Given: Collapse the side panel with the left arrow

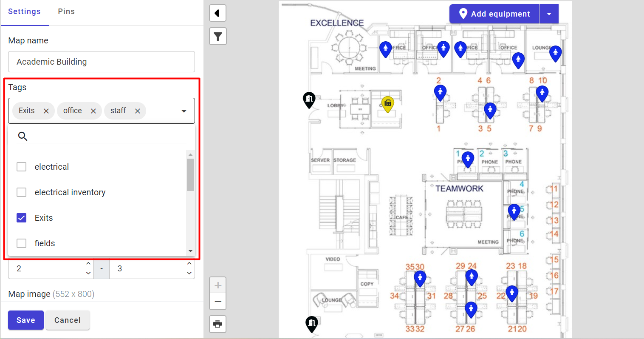Looking at the screenshot, I should tap(217, 13).
